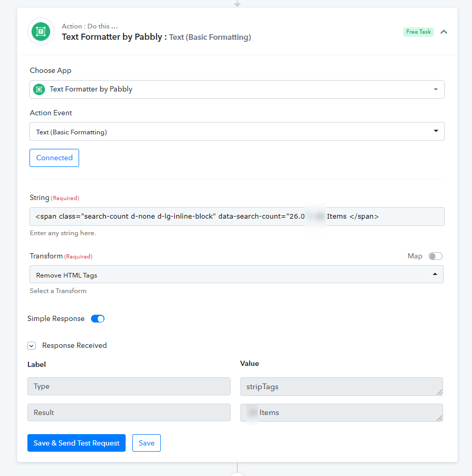Click the stripTags value field
The image size is (472, 476).
point(341,387)
